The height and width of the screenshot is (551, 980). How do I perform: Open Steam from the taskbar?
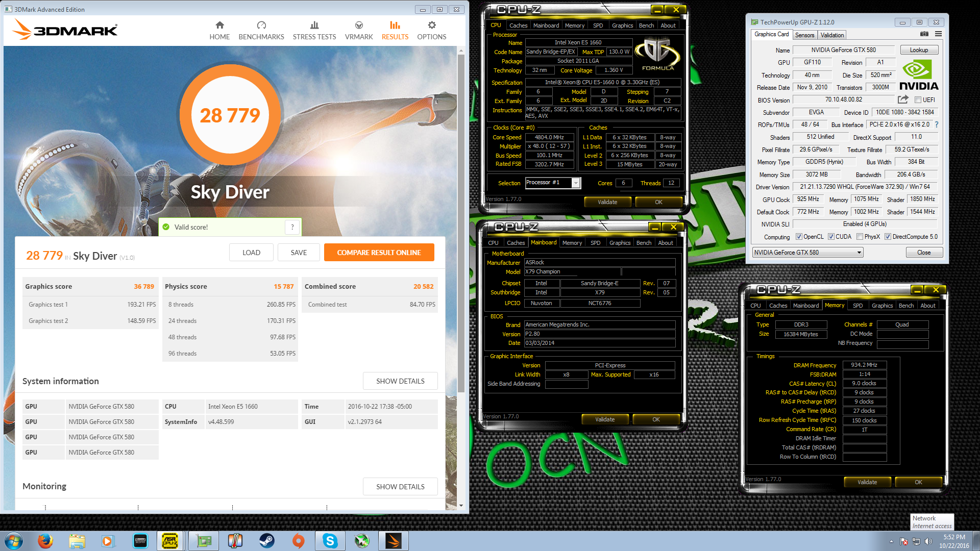(267, 541)
